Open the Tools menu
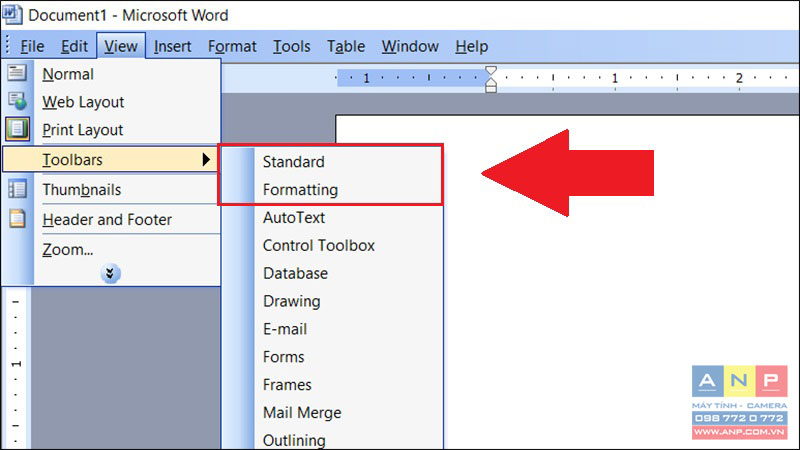800x450 pixels. coord(292,46)
